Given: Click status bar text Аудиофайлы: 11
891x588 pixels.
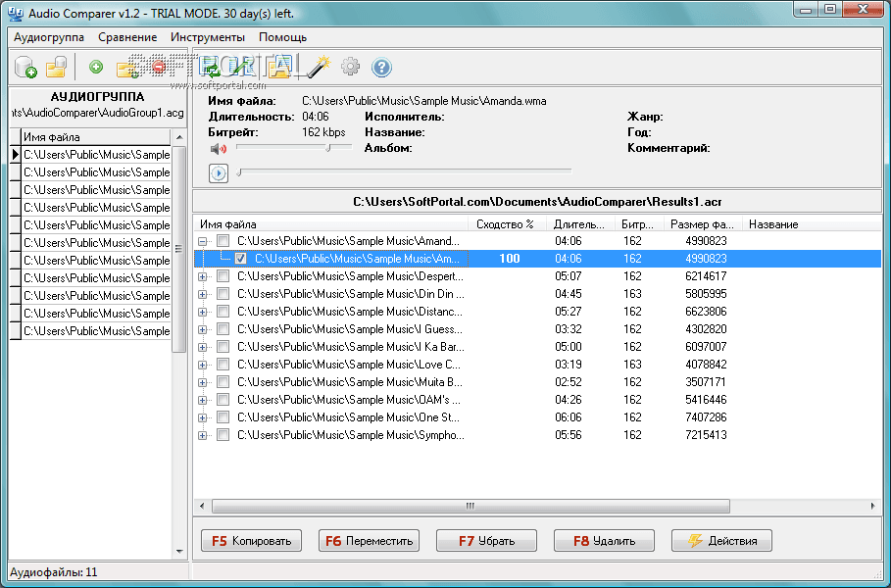Looking at the screenshot, I should pyautogui.click(x=53, y=572).
